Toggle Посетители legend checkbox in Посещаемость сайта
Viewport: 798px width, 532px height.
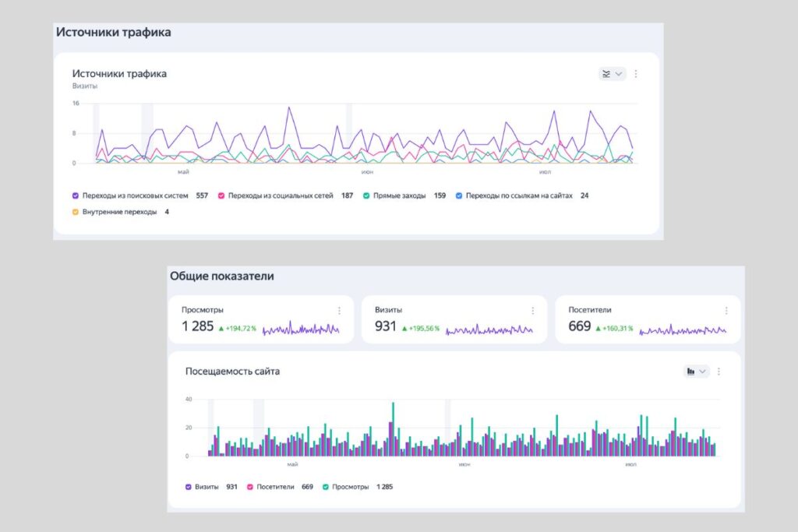point(250,487)
